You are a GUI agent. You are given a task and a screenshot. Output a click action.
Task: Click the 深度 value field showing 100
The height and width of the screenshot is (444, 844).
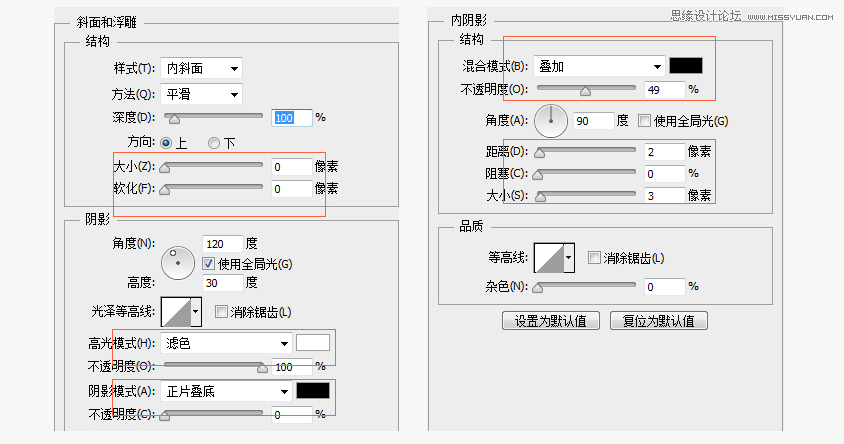[291, 118]
